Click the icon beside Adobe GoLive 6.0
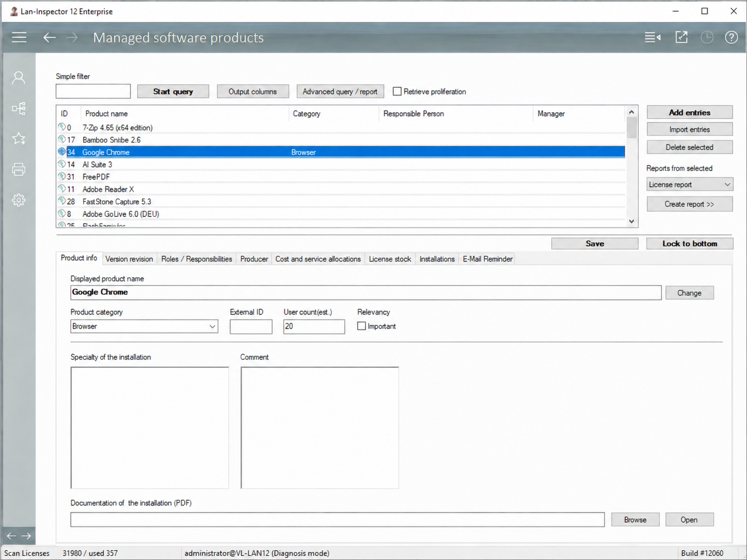Viewport: 747px width, 560px height. (x=62, y=213)
